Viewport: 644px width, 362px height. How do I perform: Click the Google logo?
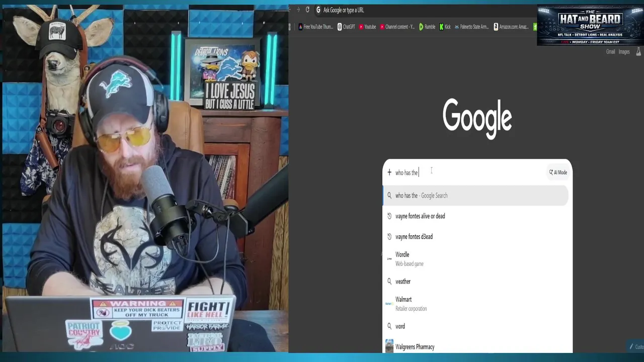point(477,119)
